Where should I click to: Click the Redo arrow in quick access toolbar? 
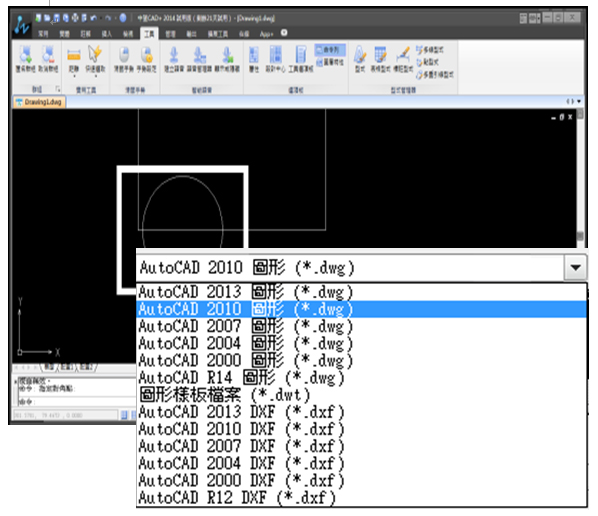coord(108,18)
